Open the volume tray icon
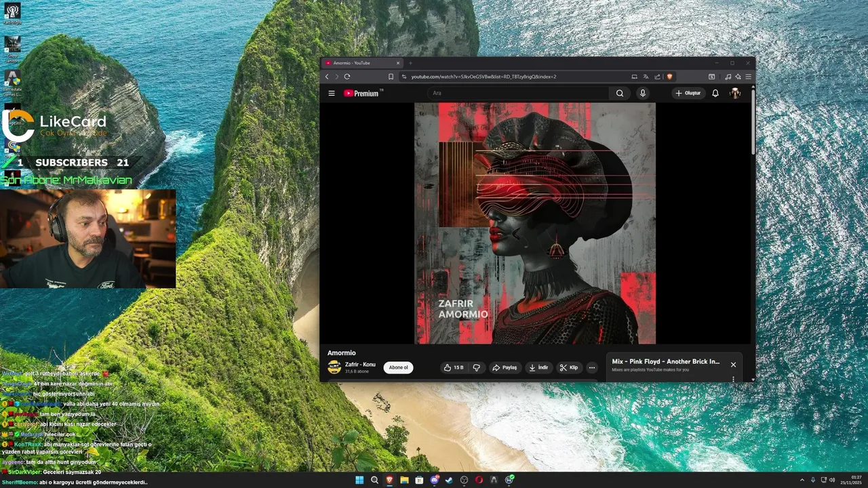Image resolution: width=868 pixels, height=488 pixels. [832, 480]
